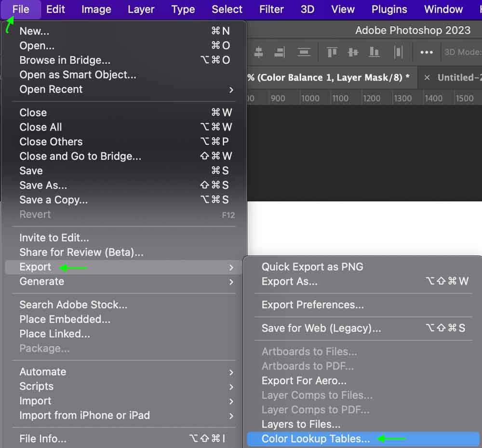Click Distribute vertically icon in options bar

pyautogui.click(x=304, y=52)
